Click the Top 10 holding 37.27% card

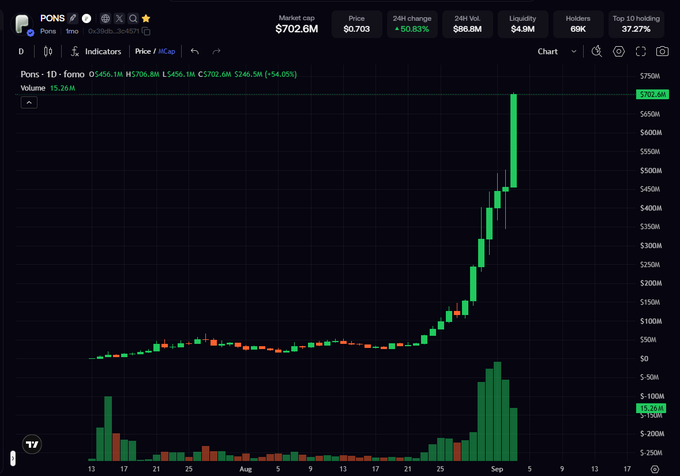(x=636, y=24)
